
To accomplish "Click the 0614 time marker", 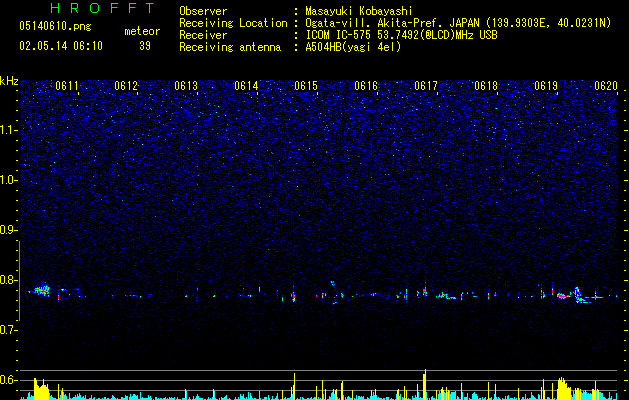I will click(x=246, y=86).
